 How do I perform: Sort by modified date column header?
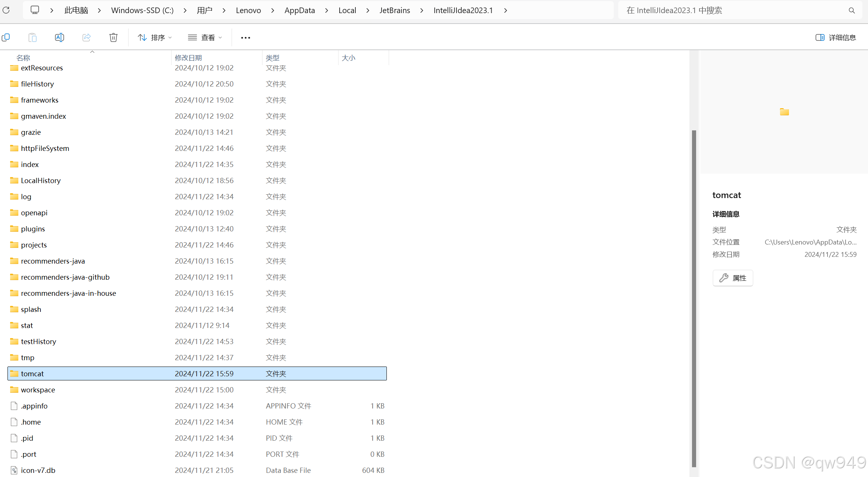point(188,58)
